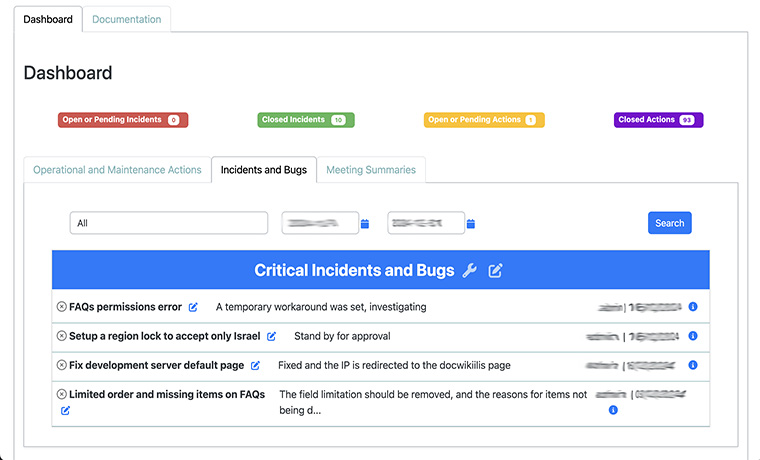The height and width of the screenshot is (460, 760).
Task: Toggle close circle on Fix development server row
Action: [x=61, y=365]
